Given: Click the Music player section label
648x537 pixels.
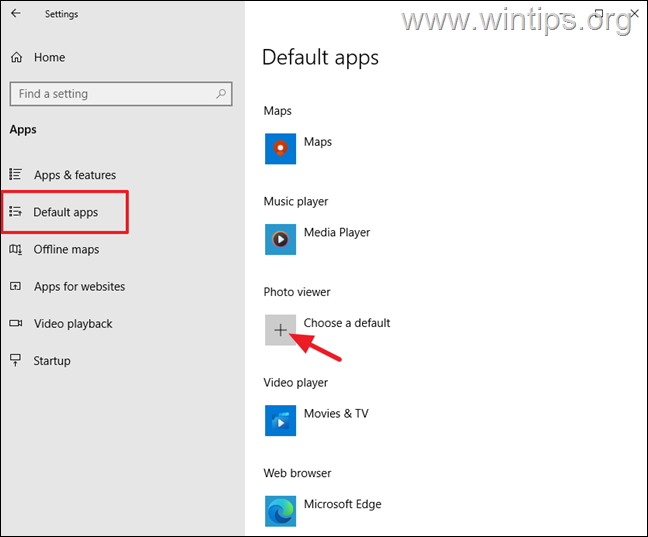Looking at the screenshot, I should [x=296, y=202].
